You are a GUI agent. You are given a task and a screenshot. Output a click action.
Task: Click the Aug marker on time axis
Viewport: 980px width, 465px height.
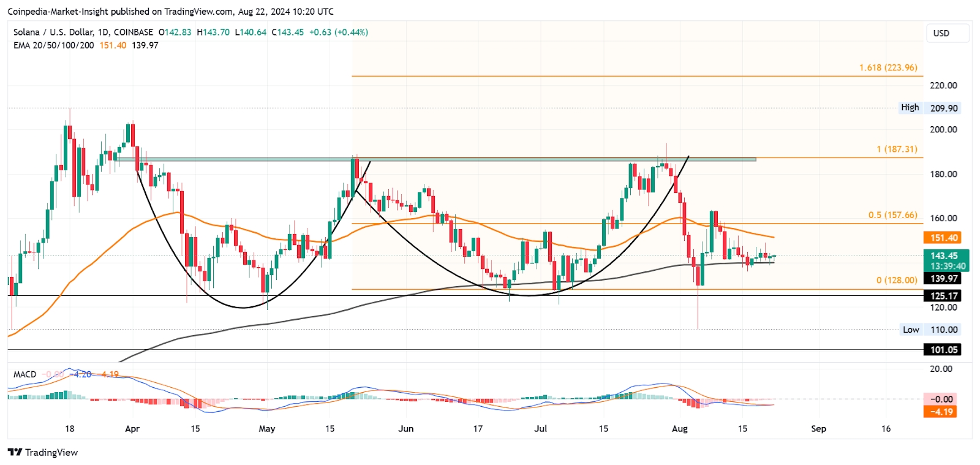pos(679,428)
